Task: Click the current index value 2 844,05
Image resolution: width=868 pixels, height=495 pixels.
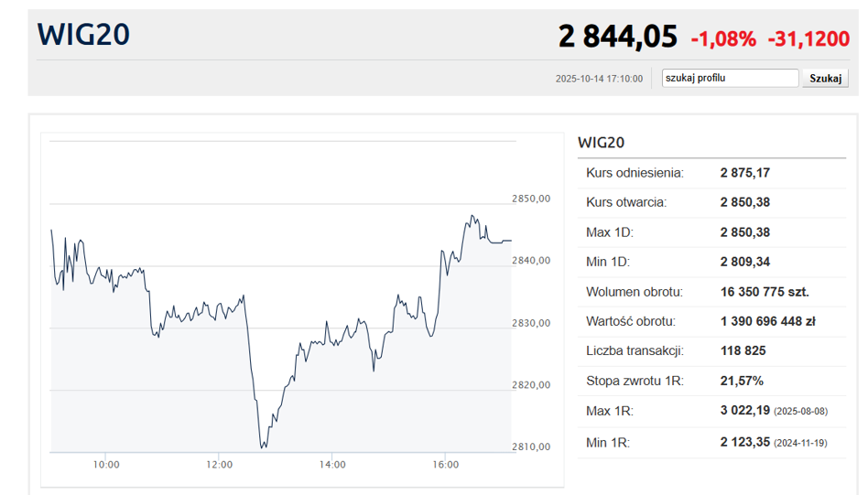Action: [617, 37]
